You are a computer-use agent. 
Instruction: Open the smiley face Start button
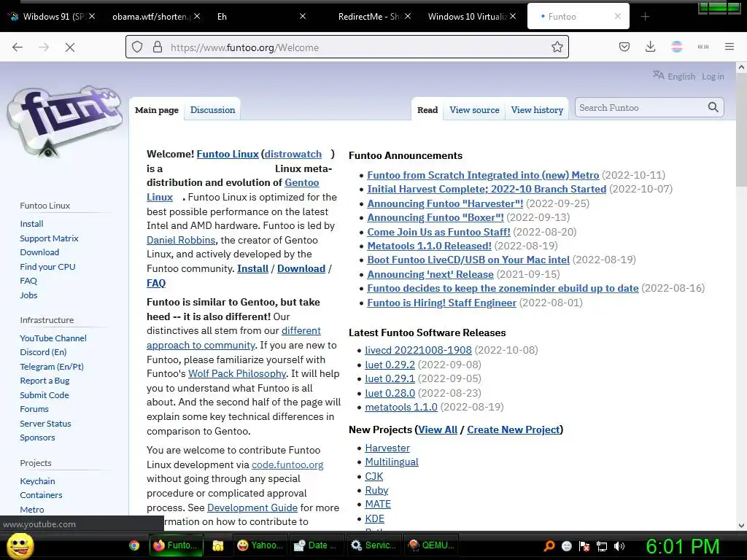pos(20,546)
